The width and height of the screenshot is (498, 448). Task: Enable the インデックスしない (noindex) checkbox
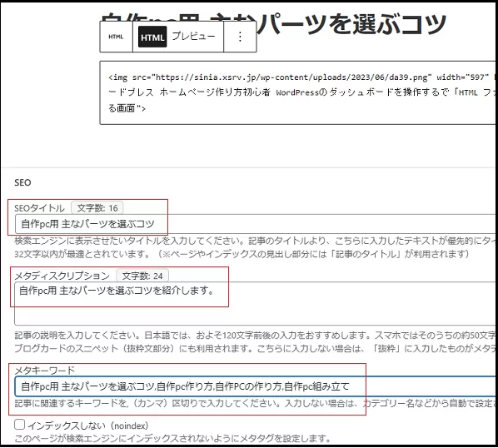coord(20,425)
